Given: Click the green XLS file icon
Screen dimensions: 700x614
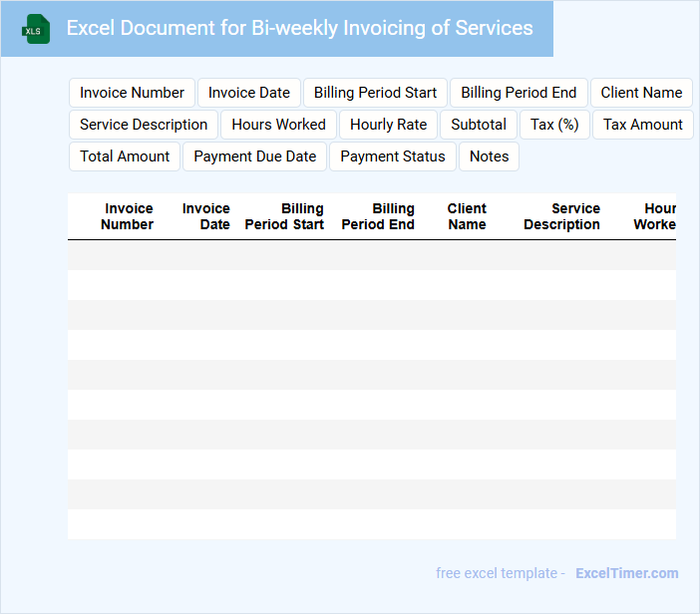Looking at the screenshot, I should (x=36, y=29).
